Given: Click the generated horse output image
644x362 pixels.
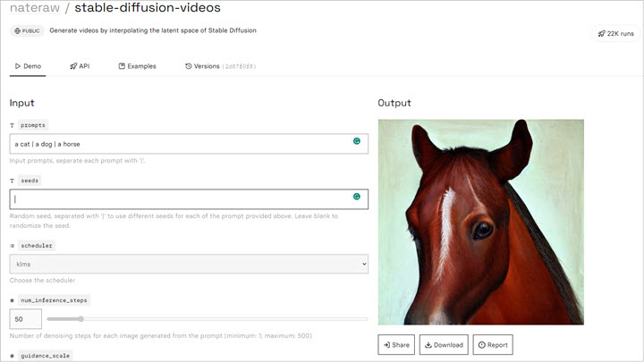Looking at the screenshot, I should [481, 222].
